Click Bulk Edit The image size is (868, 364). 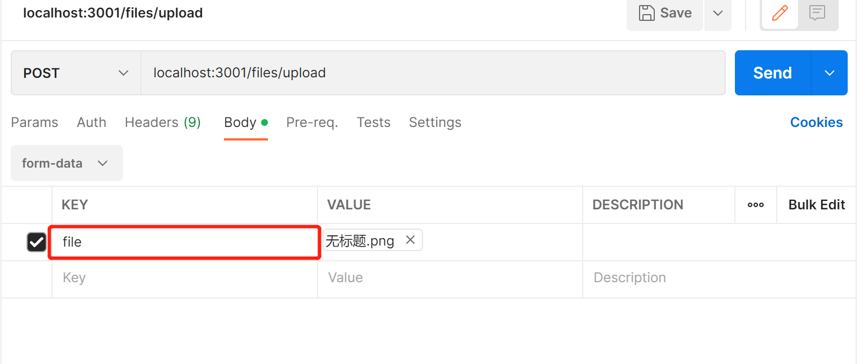tap(817, 205)
